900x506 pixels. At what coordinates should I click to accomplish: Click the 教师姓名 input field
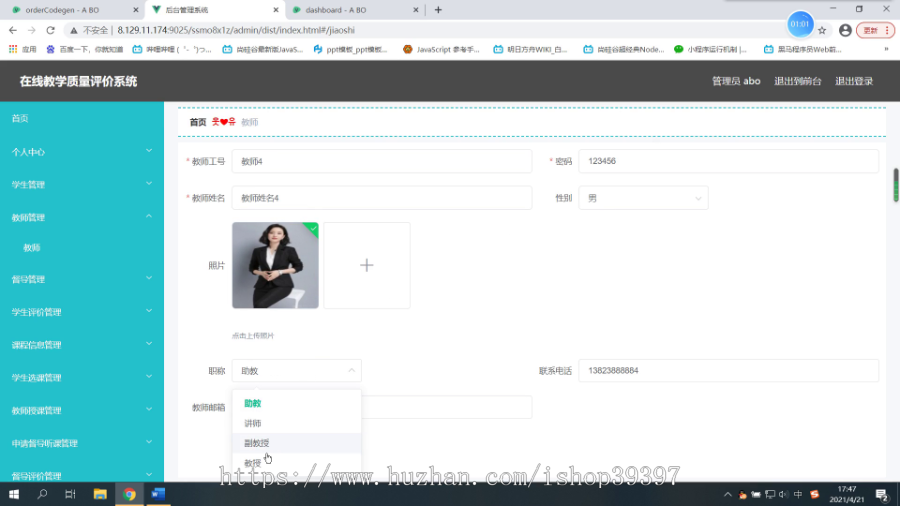(382, 198)
